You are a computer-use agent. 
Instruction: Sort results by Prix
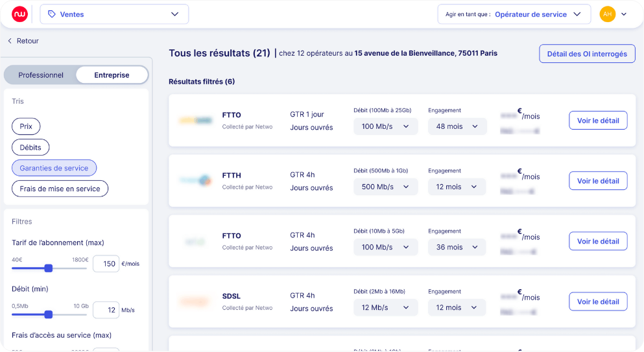pos(26,126)
